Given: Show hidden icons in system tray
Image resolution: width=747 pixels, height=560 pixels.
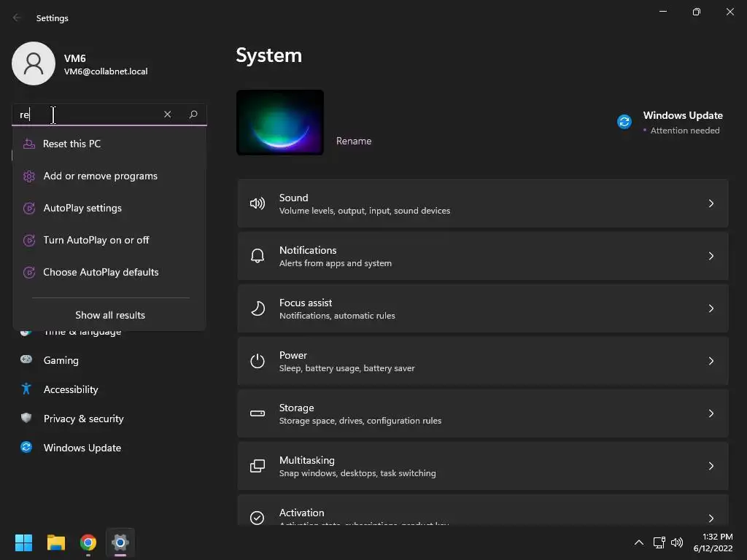Looking at the screenshot, I should (x=639, y=542).
